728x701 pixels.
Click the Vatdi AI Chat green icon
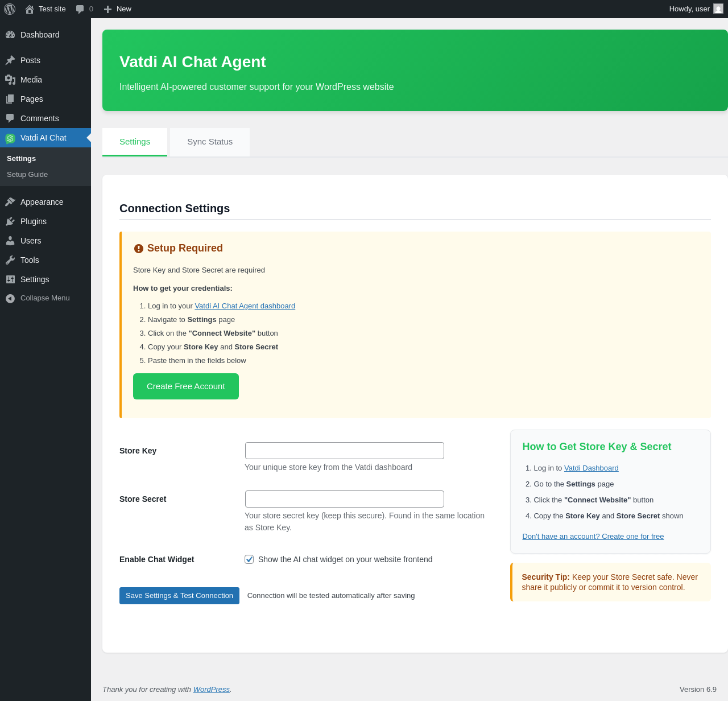pyautogui.click(x=10, y=138)
